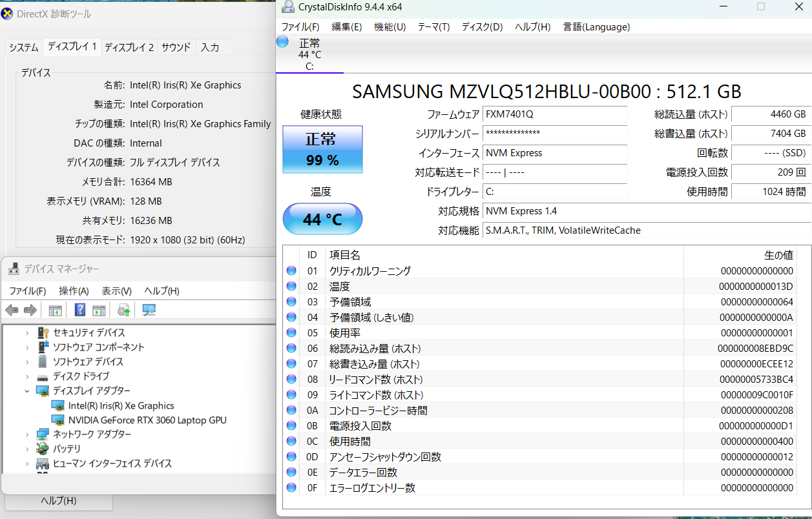812x519 pixels.
Task: Click the security devices category icon
Action: [43, 332]
